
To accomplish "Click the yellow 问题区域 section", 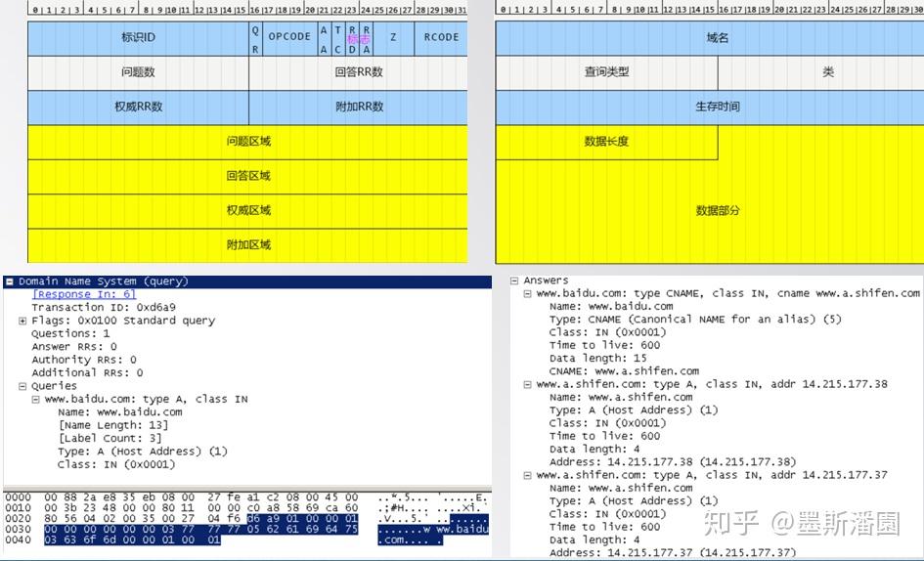I will (247, 142).
